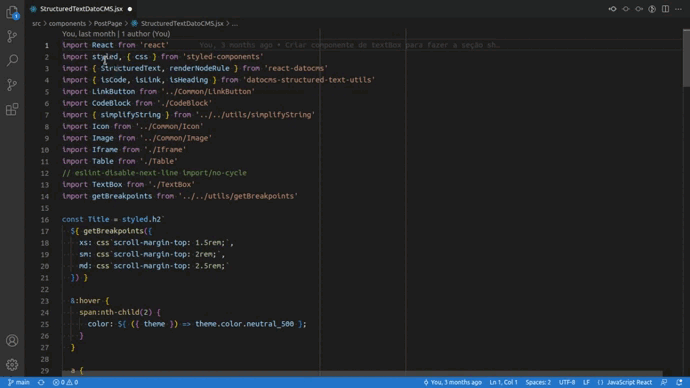Click the 'PostPage' breadcrumb
Image resolution: width=690 pixels, height=388 pixels.
click(108, 23)
